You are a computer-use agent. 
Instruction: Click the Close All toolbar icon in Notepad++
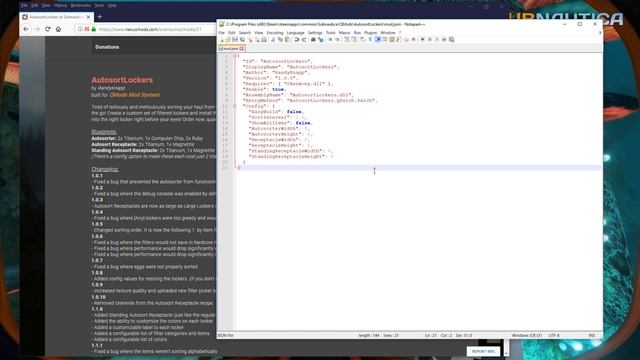click(257, 40)
